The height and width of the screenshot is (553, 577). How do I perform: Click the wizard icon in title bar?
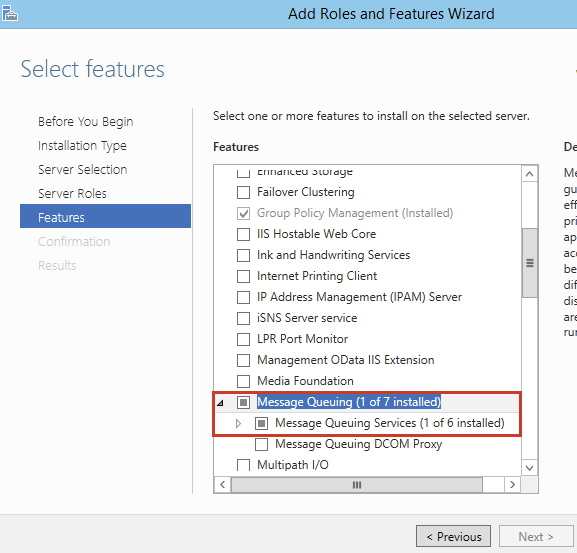coord(9,13)
